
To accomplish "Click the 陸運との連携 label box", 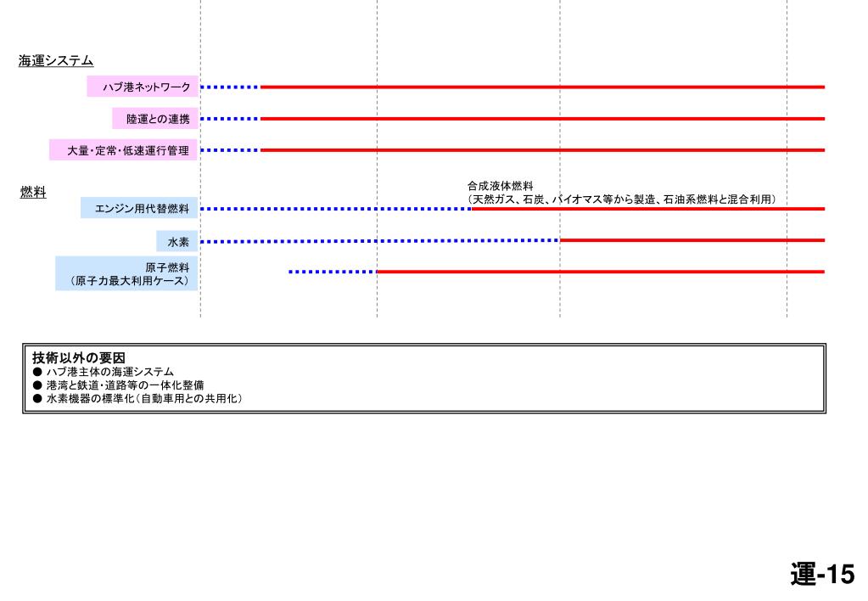I will coord(155,119).
